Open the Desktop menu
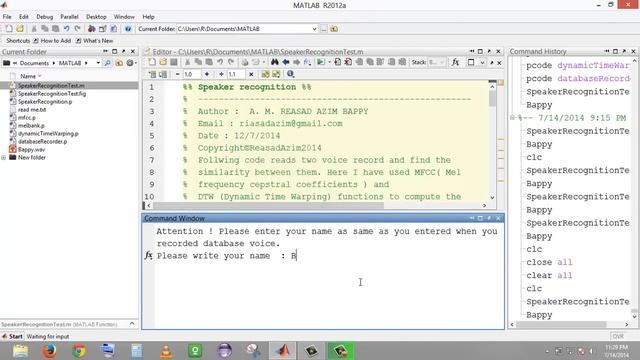640x360 pixels. click(96, 17)
